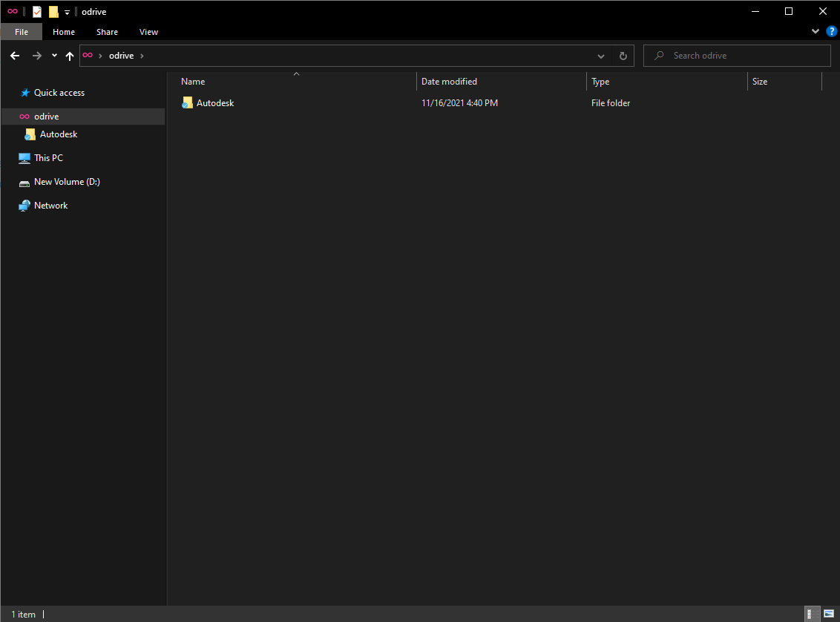Select Quick access in navigation pane
This screenshot has height=622, width=840.
click(x=59, y=93)
